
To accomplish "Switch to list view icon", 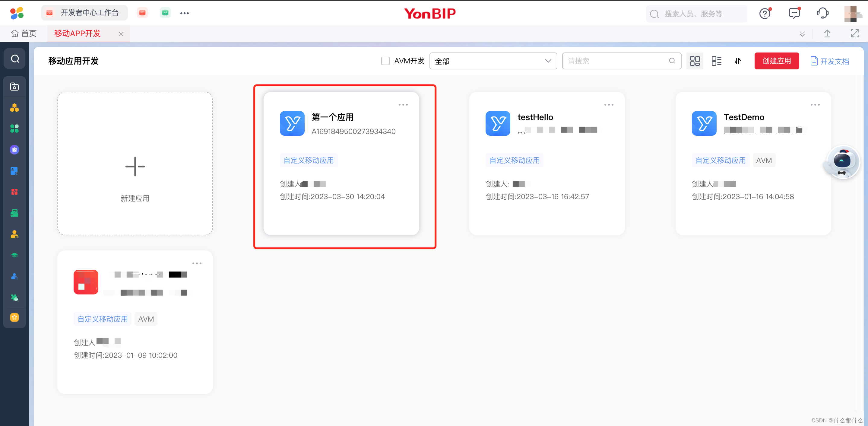I will tap(716, 61).
